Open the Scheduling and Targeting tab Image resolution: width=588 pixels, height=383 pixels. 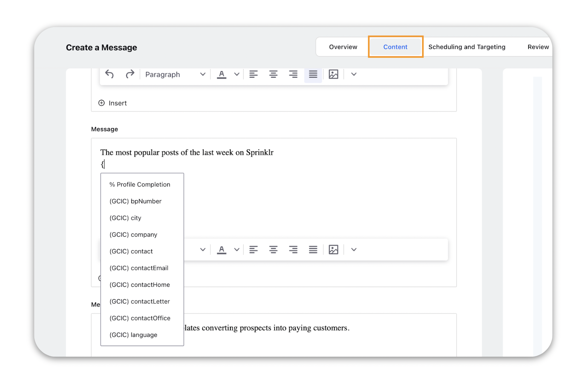(467, 47)
